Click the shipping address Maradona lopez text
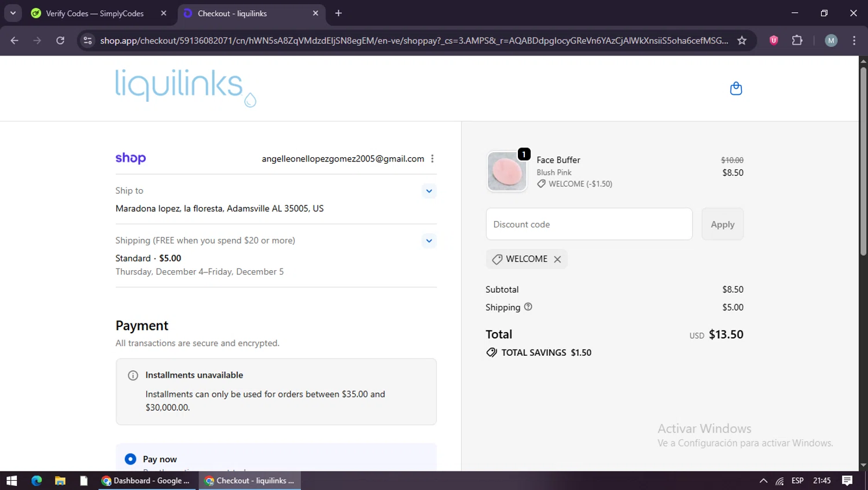This screenshot has width=868, height=490. tap(219, 208)
